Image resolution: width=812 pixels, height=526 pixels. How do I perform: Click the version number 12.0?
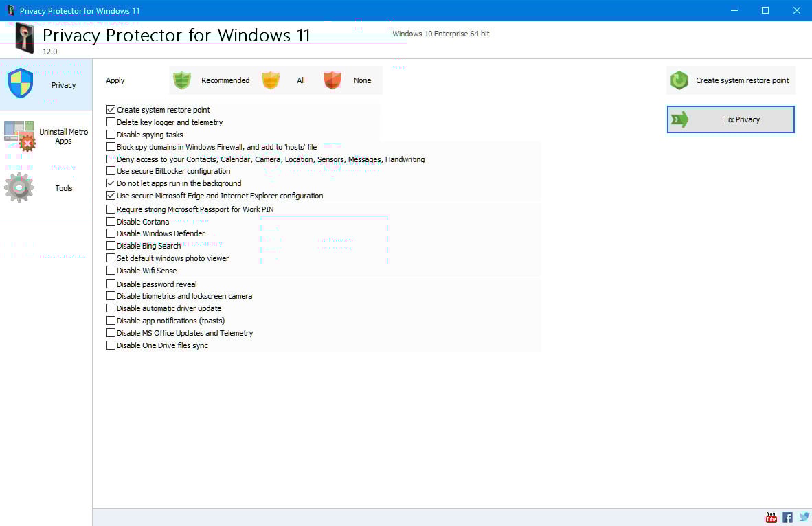click(49, 52)
